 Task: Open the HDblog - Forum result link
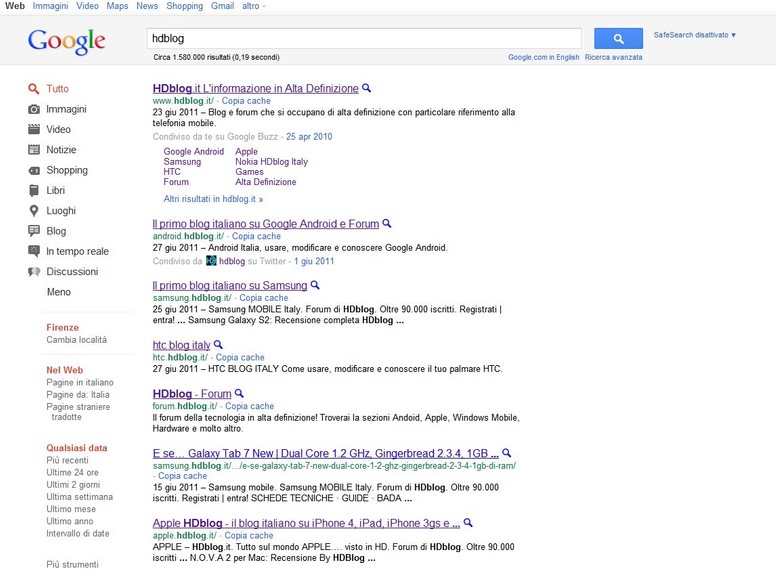192,394
